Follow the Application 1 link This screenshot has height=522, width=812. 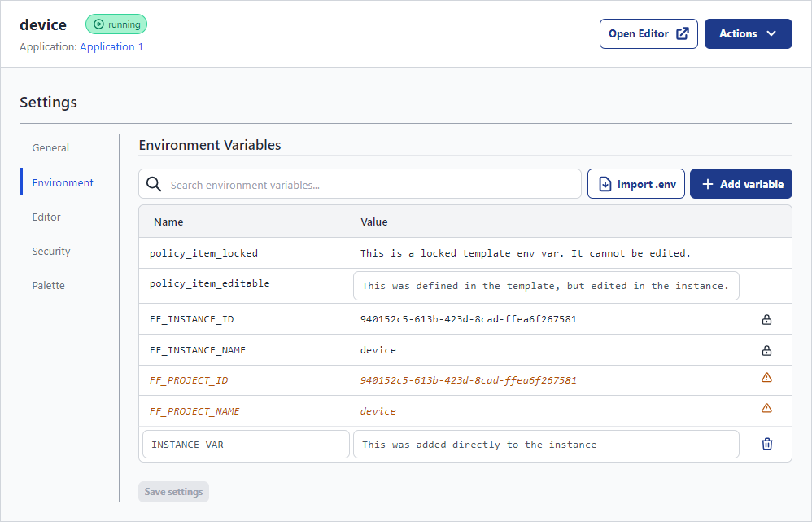pos(111,47)
